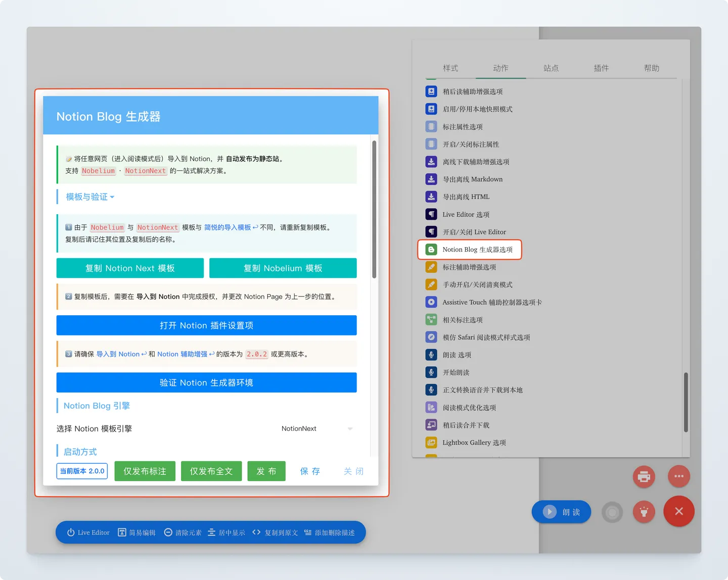Click the 稍后读辅助增强选项 icon
728x580 pixels.
[x=431, y=91]
